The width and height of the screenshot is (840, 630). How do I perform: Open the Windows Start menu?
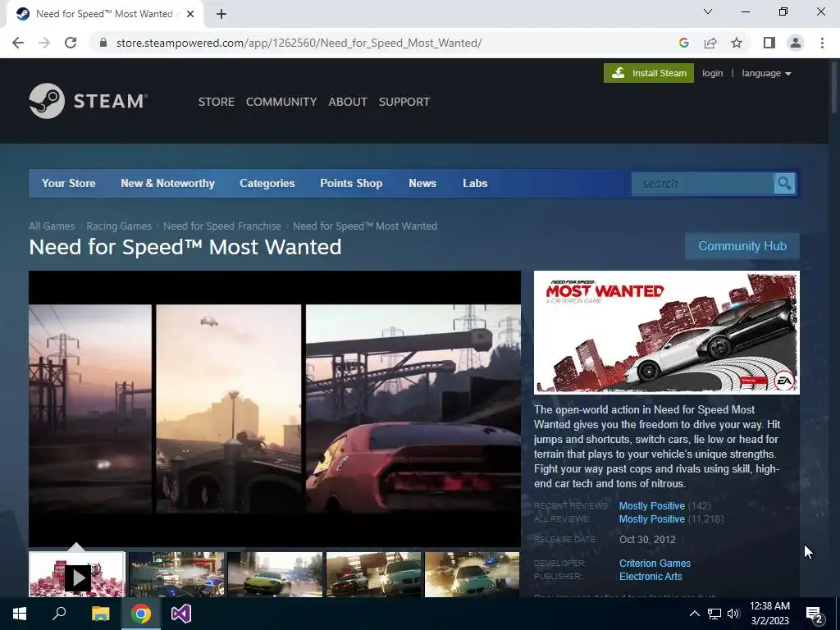20,614
